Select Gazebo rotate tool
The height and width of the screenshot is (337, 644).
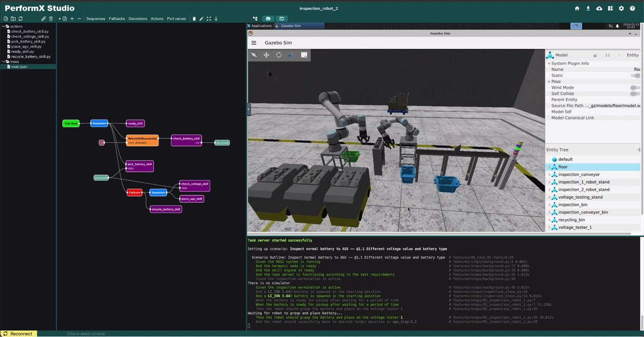coord(279,55)
